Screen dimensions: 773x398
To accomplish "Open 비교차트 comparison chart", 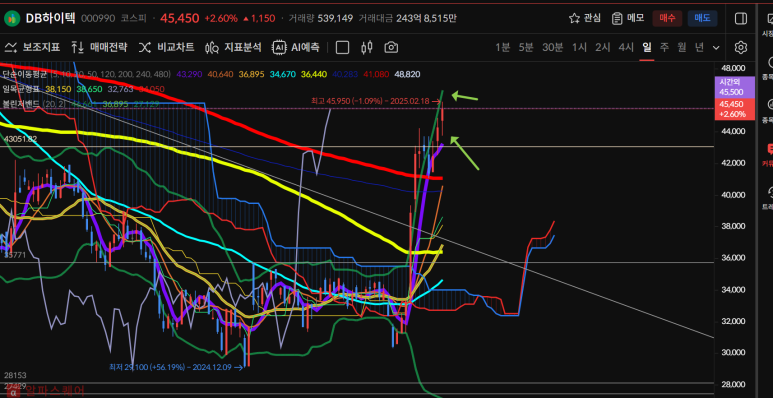I will pos(166,47).
